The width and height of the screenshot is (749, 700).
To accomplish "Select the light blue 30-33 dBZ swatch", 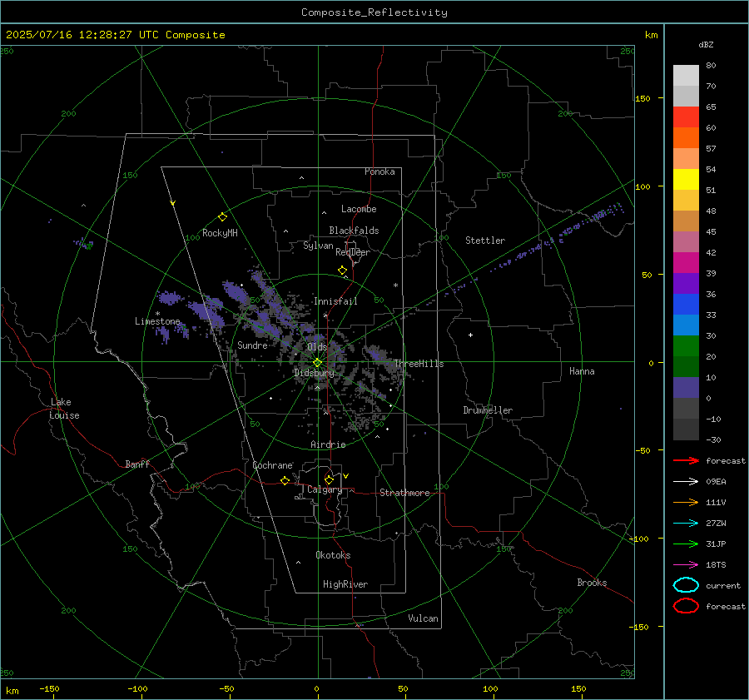I will pyautogui.click(x=686, y=325).
